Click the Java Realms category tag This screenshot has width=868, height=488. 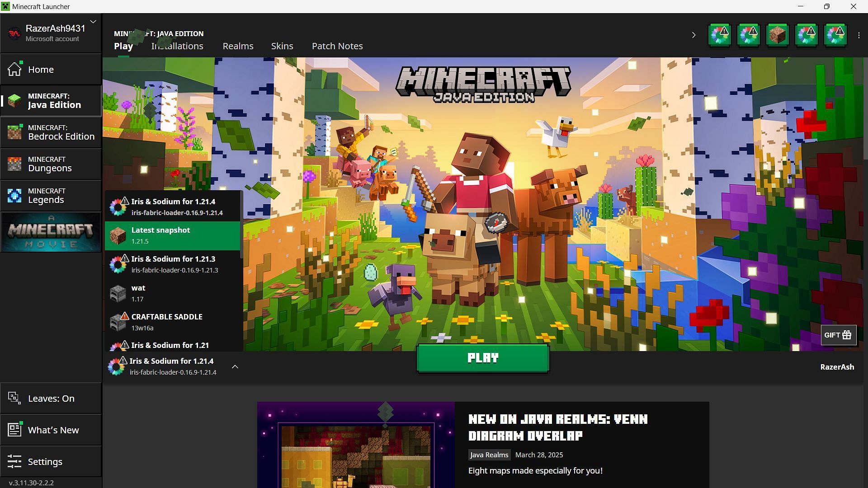(489, 455)
